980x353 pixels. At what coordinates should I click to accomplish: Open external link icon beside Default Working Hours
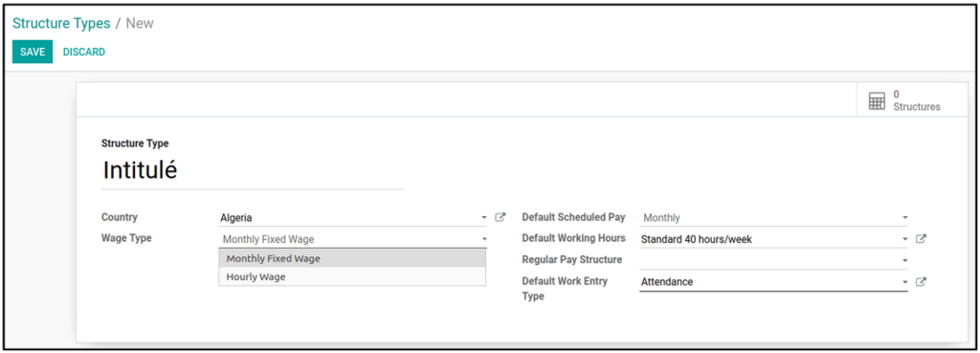tap(921, 238)
